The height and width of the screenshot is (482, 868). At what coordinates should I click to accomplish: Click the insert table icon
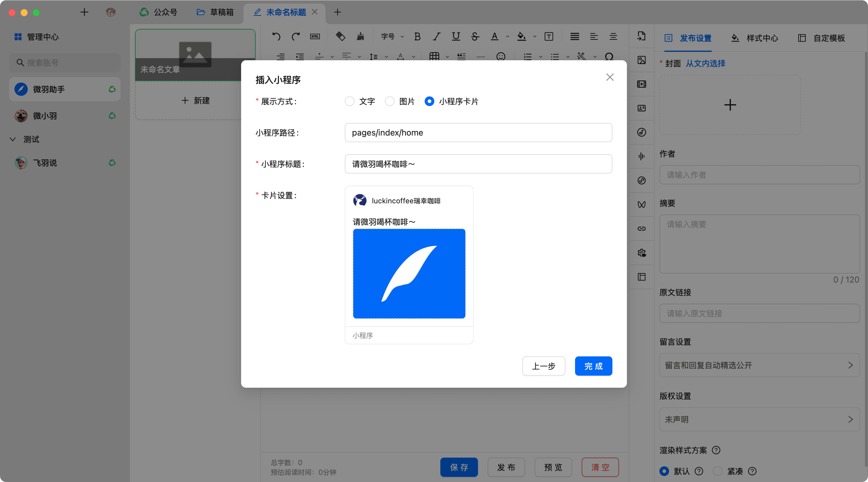434,56
